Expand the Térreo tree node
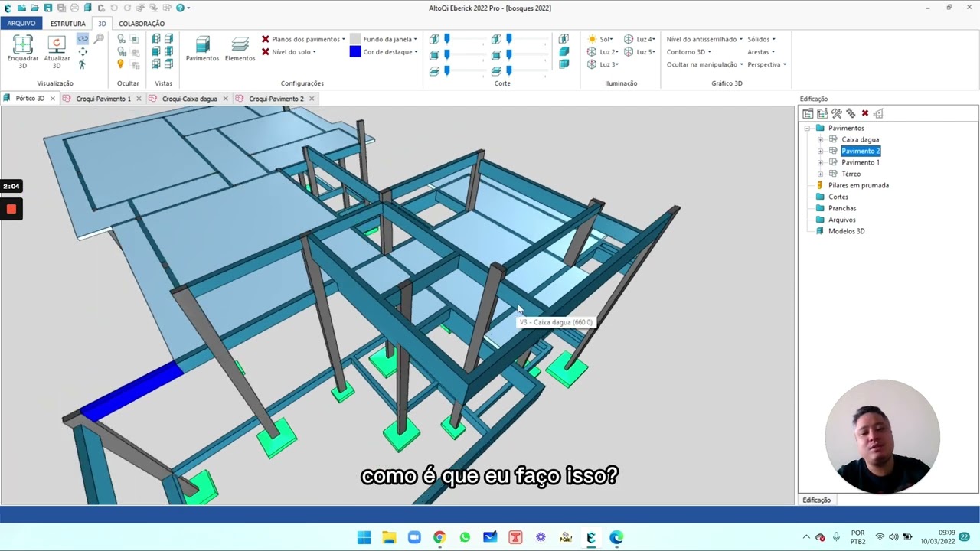The image size is (980, 551). coord(820,174)
